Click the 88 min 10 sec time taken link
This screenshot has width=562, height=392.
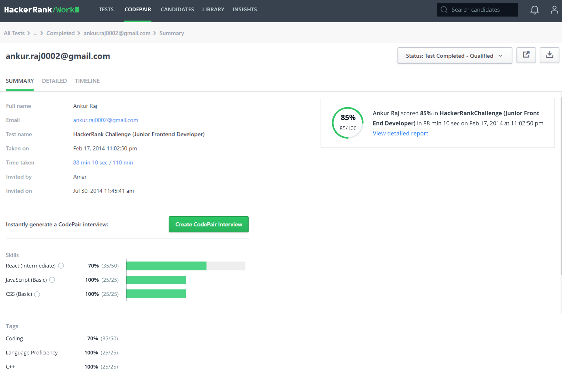pyautogui.click(x=103, y=162)
